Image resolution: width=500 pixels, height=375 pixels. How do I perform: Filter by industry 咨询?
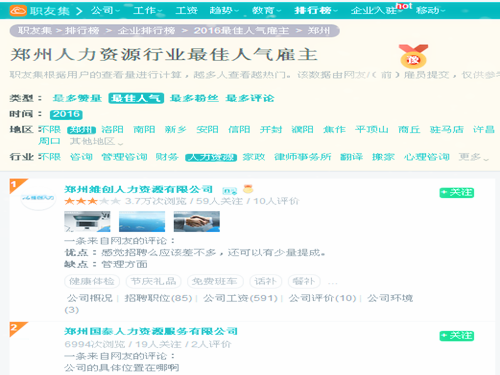(81, 157)
